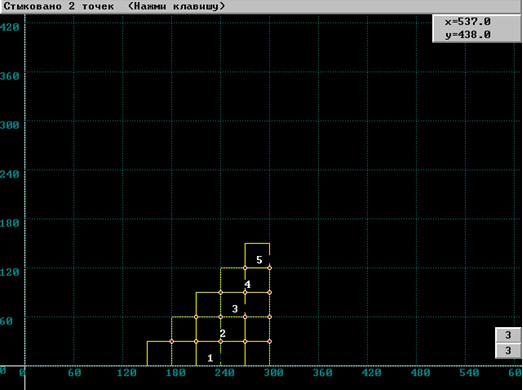Click the node at top-right corner of element 5
Viewport: 523px width, 390px height.
pyautogui.click(x=270, y=268)
